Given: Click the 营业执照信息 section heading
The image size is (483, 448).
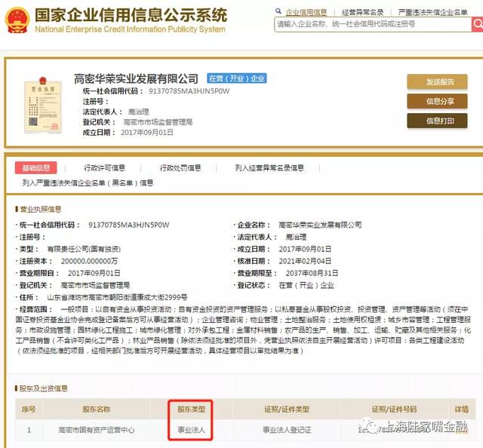Looking at the screenshot, I should click(40, 210).
